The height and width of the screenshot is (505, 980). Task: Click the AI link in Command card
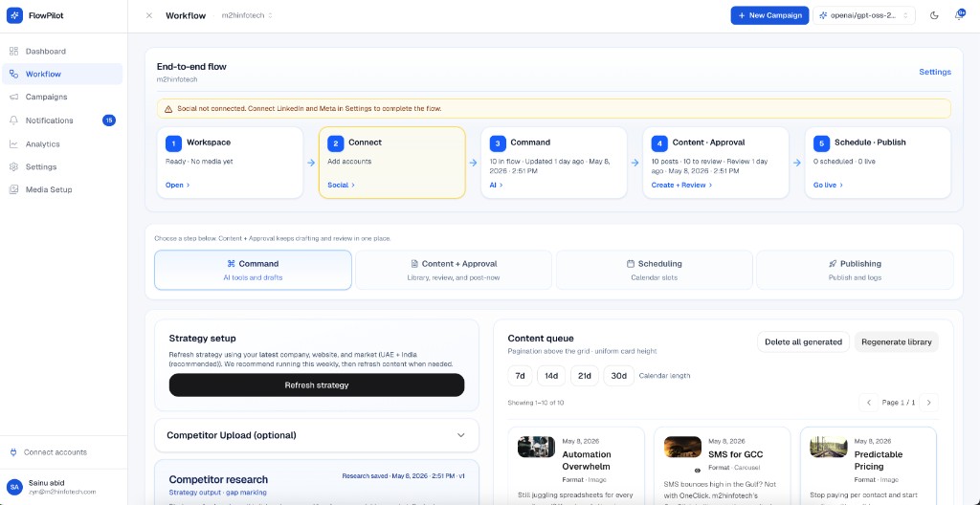(x=497, y=185)
